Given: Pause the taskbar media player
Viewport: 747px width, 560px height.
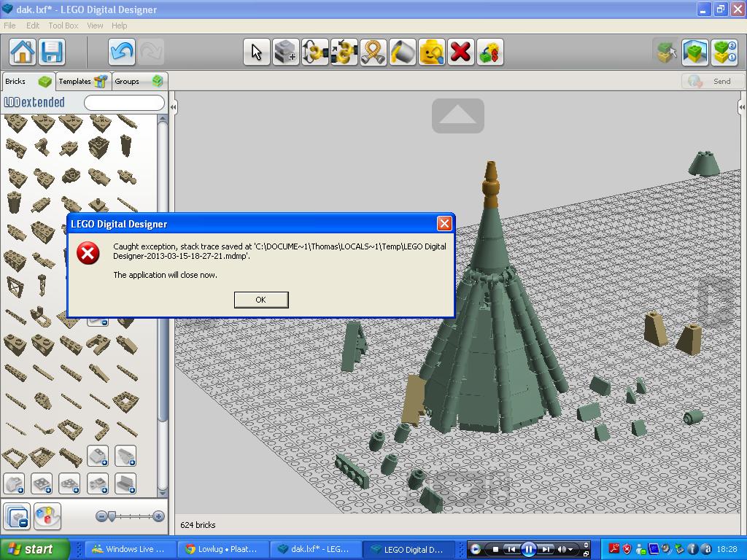Looking at the screenshot, I should (x=528, y=550).
